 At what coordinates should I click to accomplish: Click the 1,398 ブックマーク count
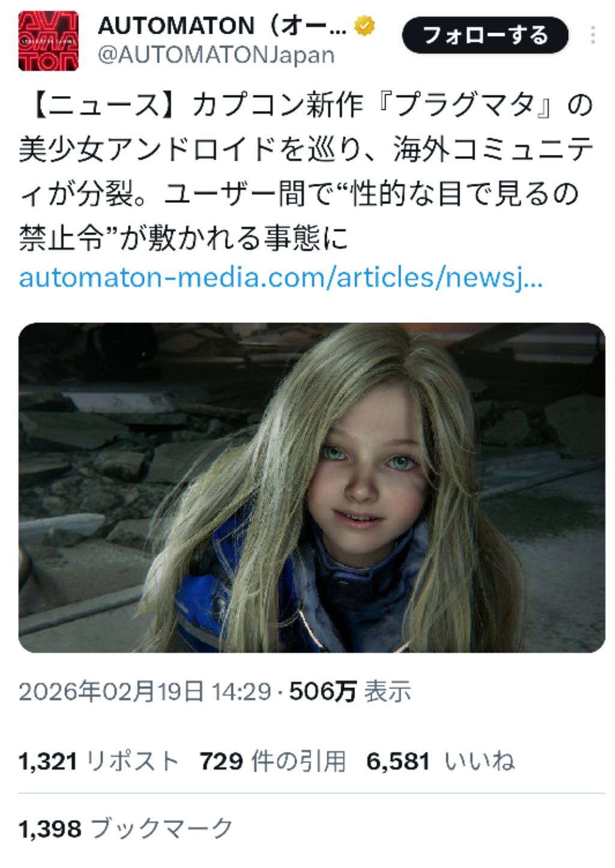coord(126,829)
